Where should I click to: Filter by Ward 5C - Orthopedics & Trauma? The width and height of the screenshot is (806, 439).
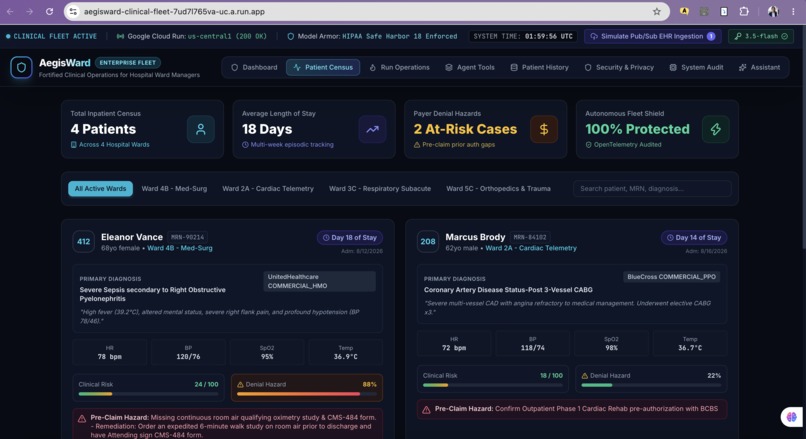pos(498,189)
